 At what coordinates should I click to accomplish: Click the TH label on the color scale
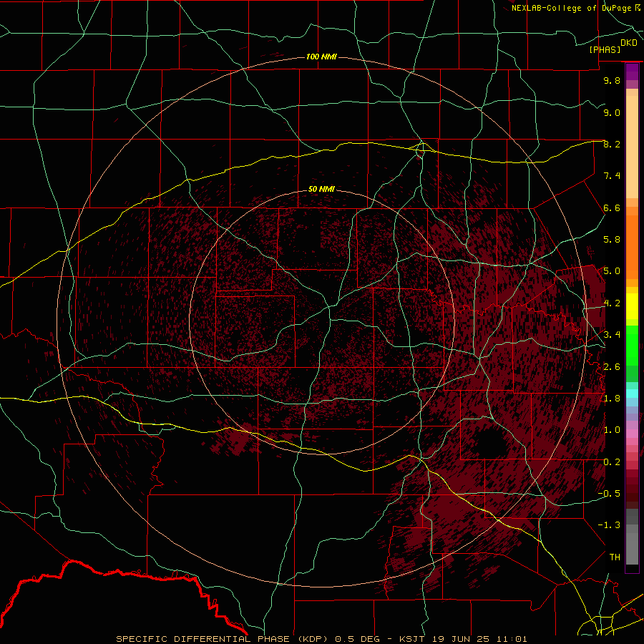(x=615, y=557)
